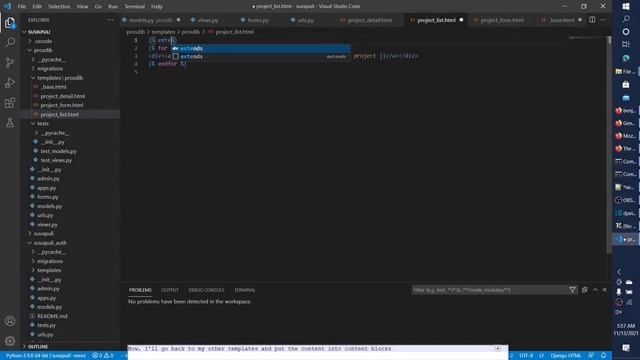640x360 pixels.
Task: Switch to the TERMINAL panel tab
Action: (x=244, y=290)
